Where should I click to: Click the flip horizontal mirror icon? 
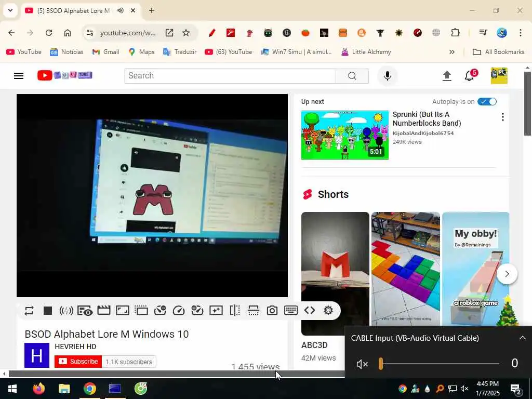tap(235, 311)
